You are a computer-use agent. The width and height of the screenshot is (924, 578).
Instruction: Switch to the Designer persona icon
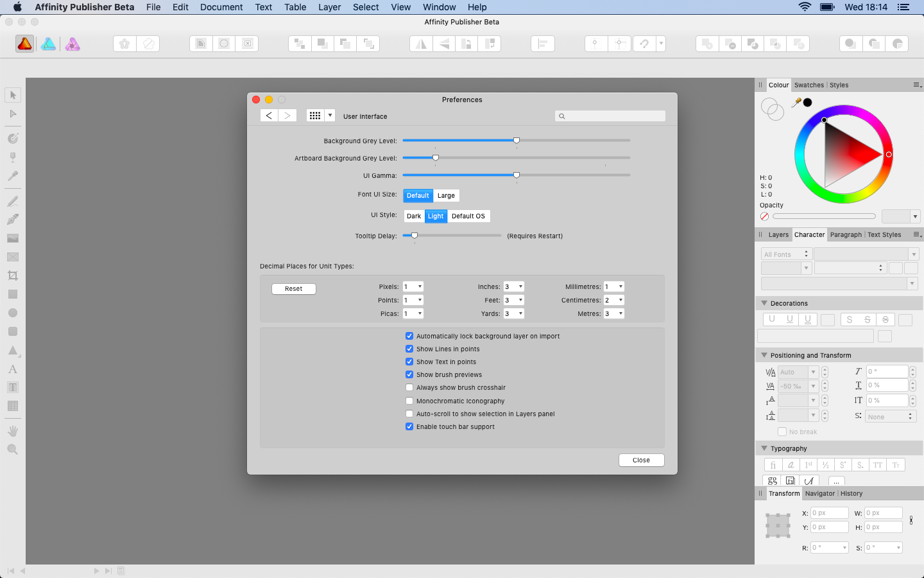coord(48,44)
